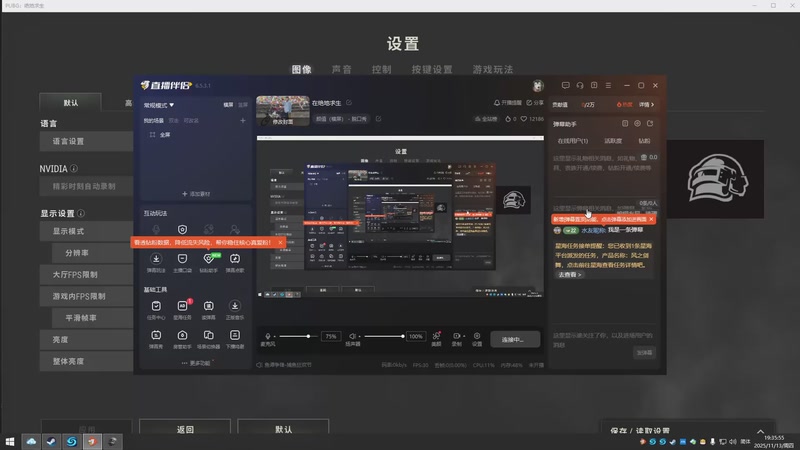The width and height of the screenshot is (800, 450).
Task: Expand the 常规模式 mode dropdown
Action: [x=159, y=105]
